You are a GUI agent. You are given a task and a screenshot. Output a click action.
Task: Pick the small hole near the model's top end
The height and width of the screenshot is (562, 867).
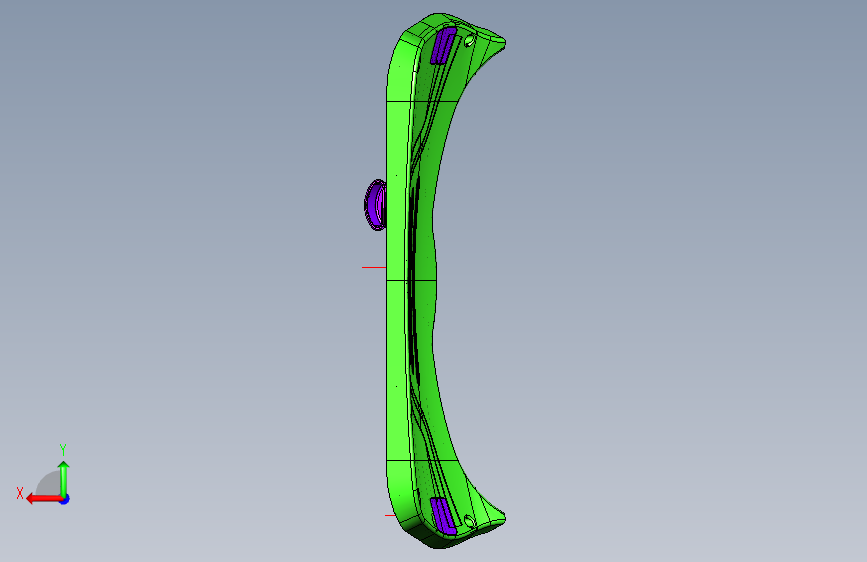coord(469,40)
